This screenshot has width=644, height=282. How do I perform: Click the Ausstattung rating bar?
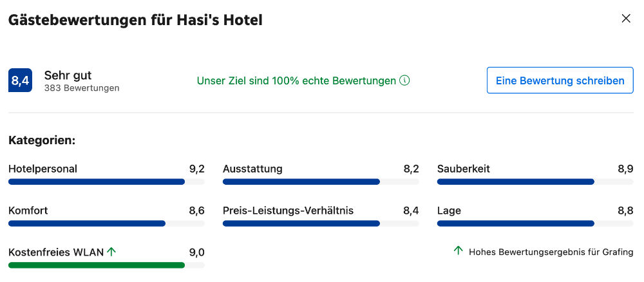tap(321, 182)
